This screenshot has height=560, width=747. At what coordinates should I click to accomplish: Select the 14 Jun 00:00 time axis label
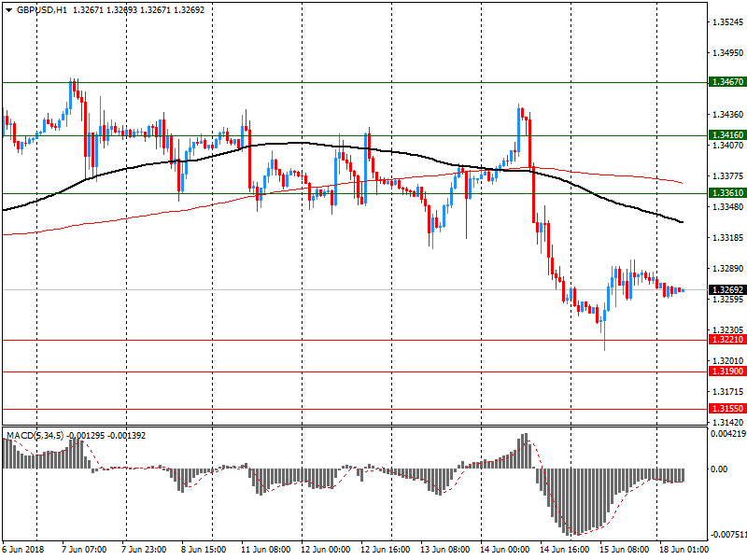click(504, 550)
